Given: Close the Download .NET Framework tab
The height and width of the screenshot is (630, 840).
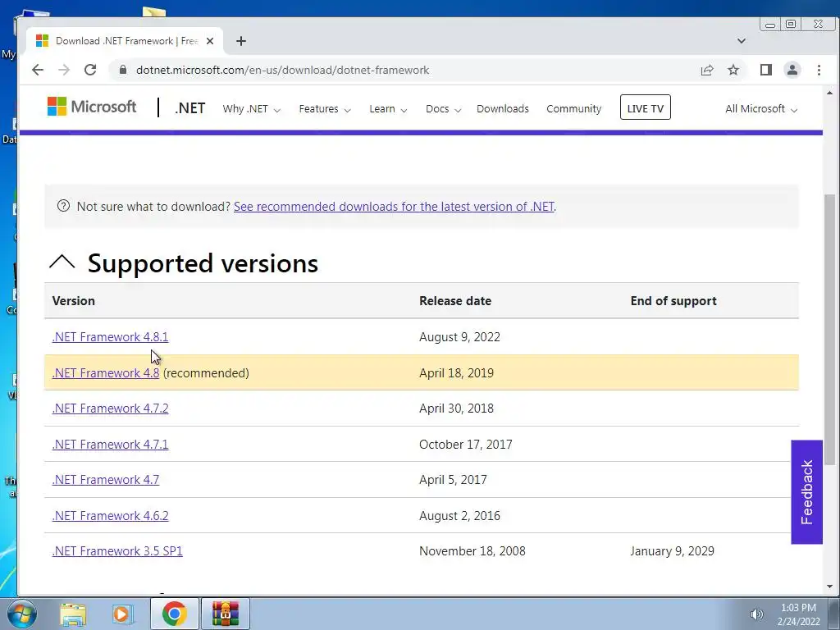Looking at the screenshot, I should 210,41.
